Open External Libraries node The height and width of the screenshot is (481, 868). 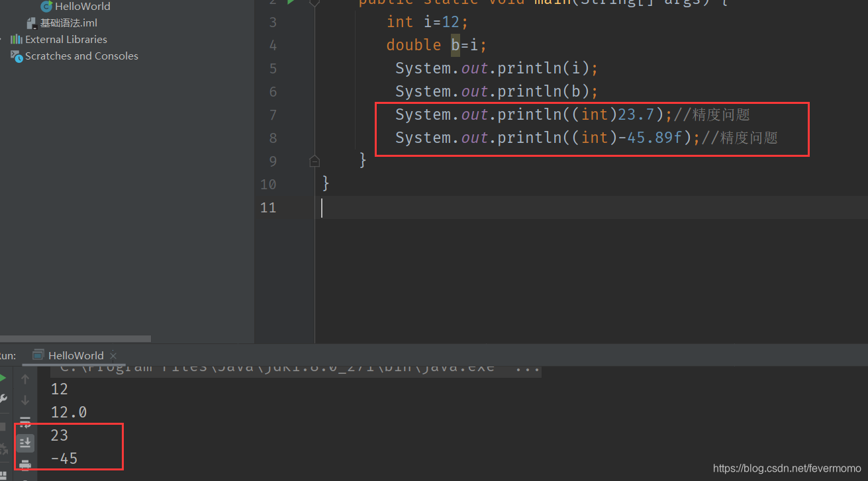point(66,40)
